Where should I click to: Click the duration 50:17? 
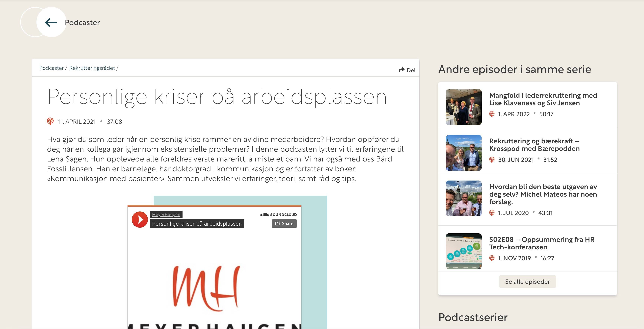tap(546, 114)
